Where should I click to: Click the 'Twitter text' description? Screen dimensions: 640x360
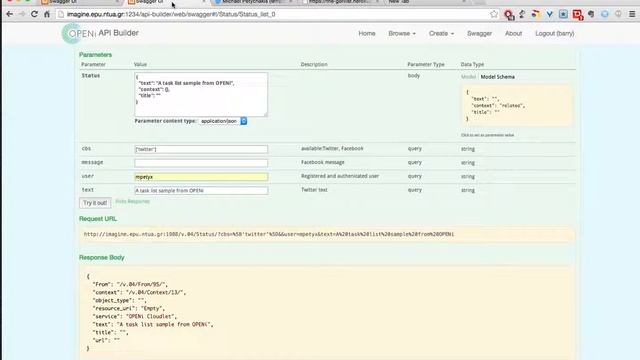pyautogui.click(x=314, y=190)
